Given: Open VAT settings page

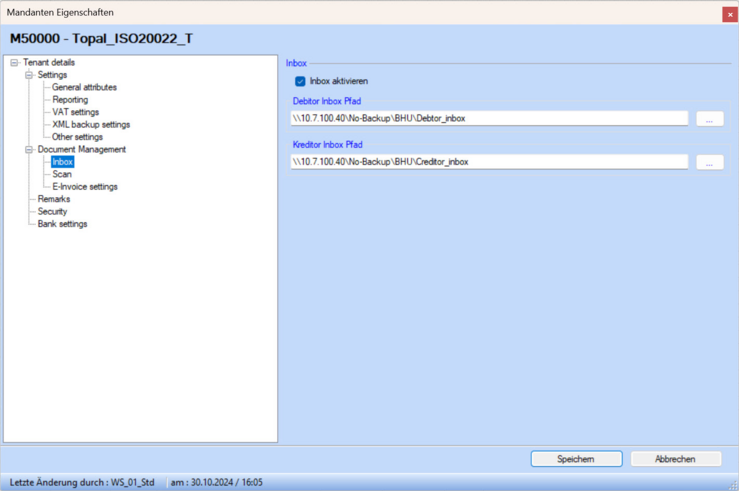Looking at the screenshot, I should click(x=75, y=112).
